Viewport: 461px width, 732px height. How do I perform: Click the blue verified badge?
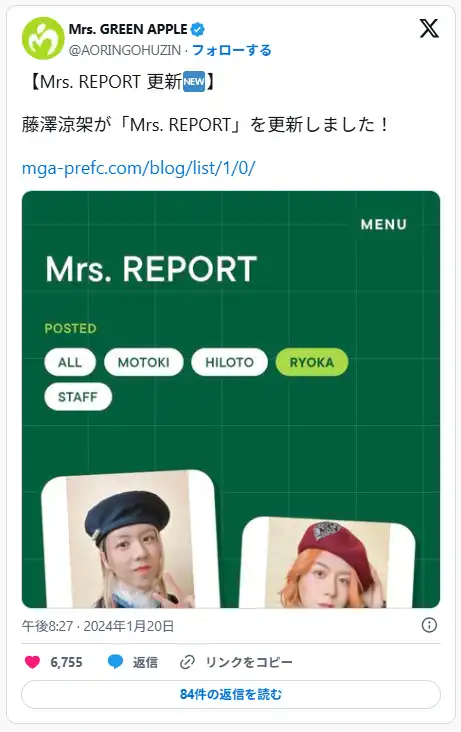point(198,29)
